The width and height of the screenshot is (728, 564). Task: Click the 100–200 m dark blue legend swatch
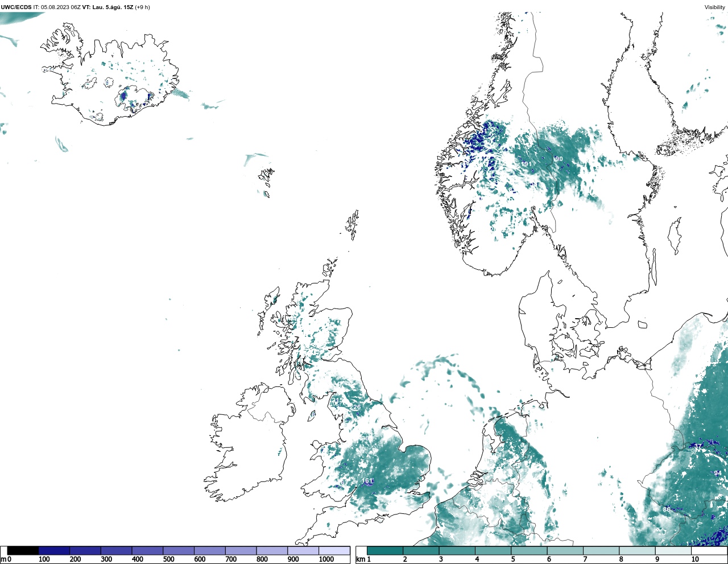pyautogui.click(x=54, y=551)
